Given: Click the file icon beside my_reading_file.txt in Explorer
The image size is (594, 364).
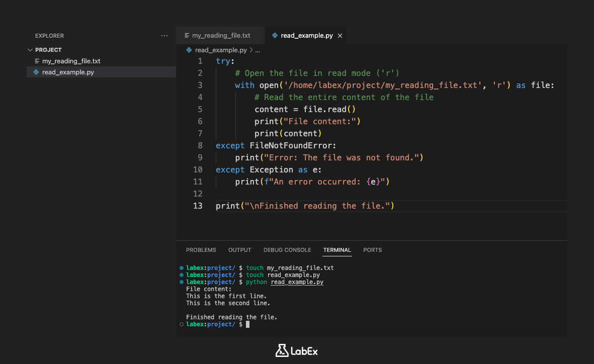Looking at the screenshot, I should (37, 61).
